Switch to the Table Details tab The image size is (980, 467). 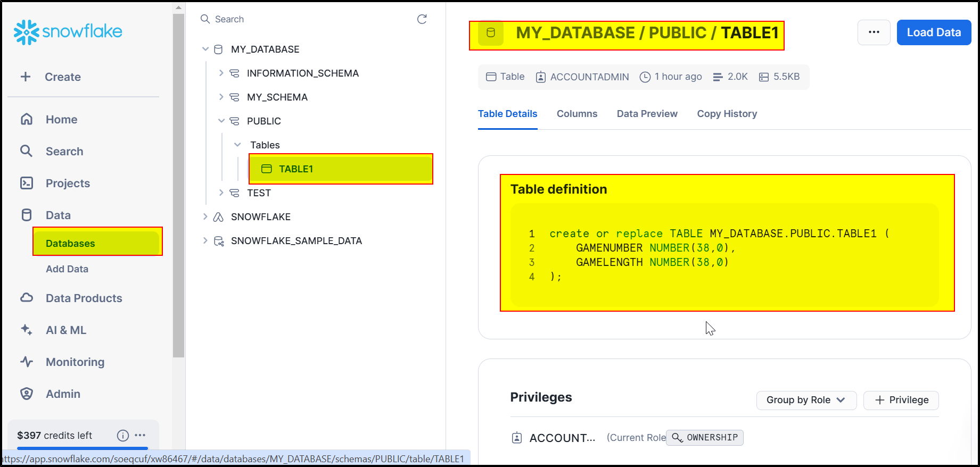pyautogui.click(x=507, y=114)
